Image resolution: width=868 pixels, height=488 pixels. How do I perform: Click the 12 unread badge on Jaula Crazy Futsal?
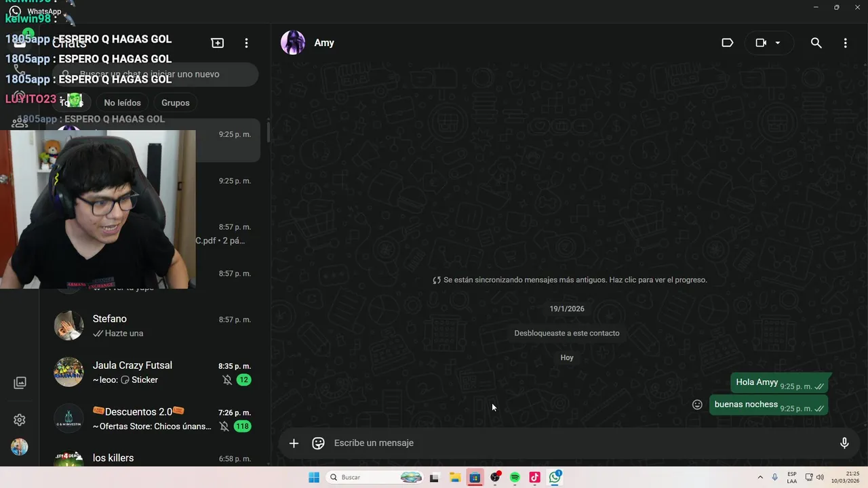click(244, 380)
